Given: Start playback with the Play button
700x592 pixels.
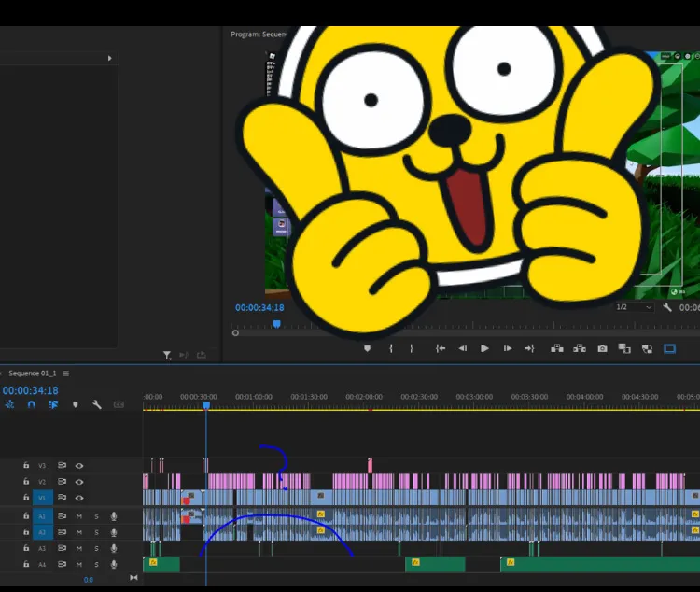Looking at the screenshot, I should 484,348.
